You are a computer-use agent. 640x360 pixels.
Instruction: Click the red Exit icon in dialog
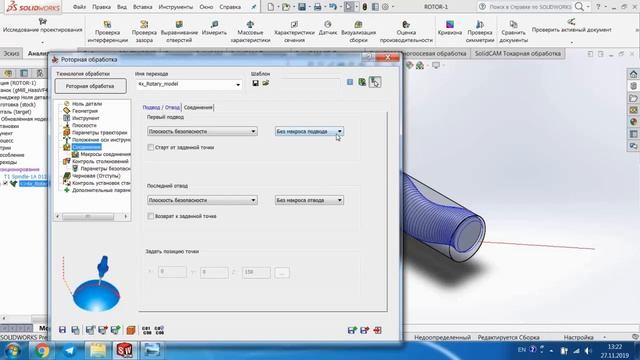coord(378,330)
